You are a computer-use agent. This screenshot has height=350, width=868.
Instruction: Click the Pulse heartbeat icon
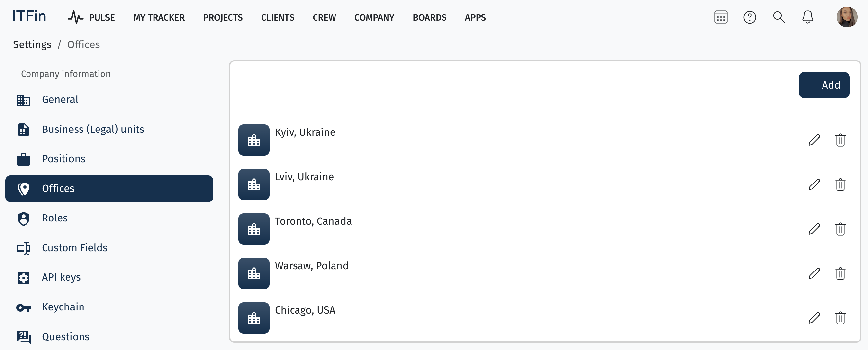(76, 17)
